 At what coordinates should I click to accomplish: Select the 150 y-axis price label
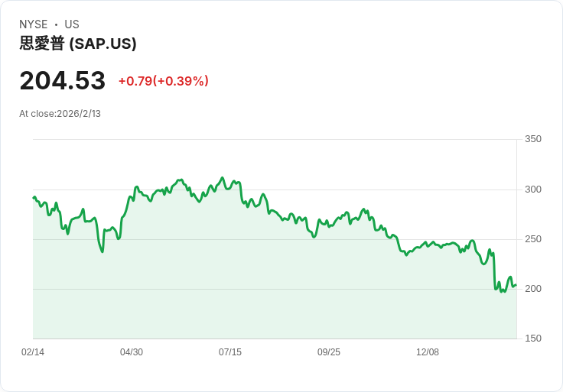click(533, 339)
